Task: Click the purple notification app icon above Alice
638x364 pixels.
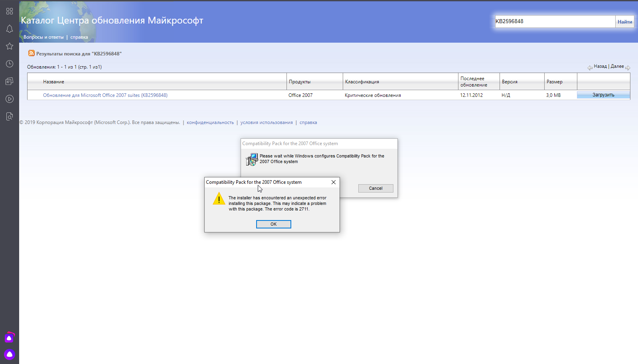Action: (x=10, y=337)
